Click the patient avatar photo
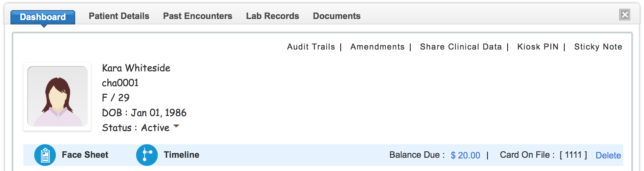644x171 pixels. click(x=58, y=96)
